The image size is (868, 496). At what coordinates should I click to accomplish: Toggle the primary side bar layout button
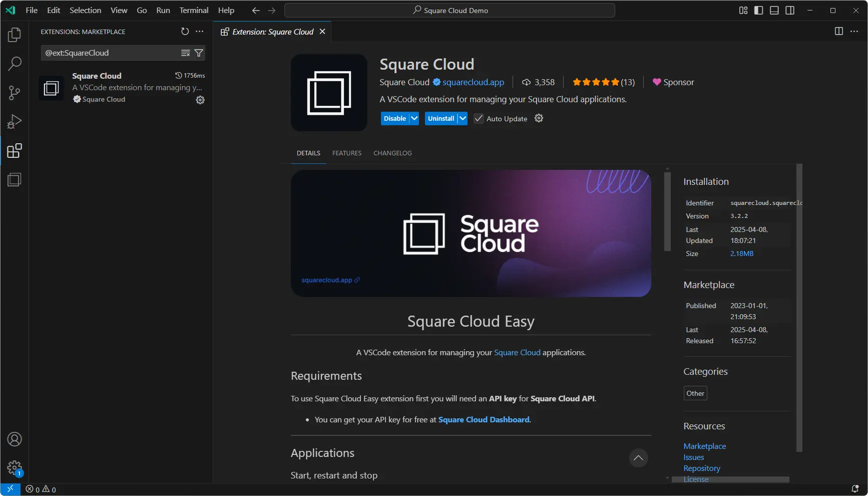pyautogui.click(x=758, y=11)
